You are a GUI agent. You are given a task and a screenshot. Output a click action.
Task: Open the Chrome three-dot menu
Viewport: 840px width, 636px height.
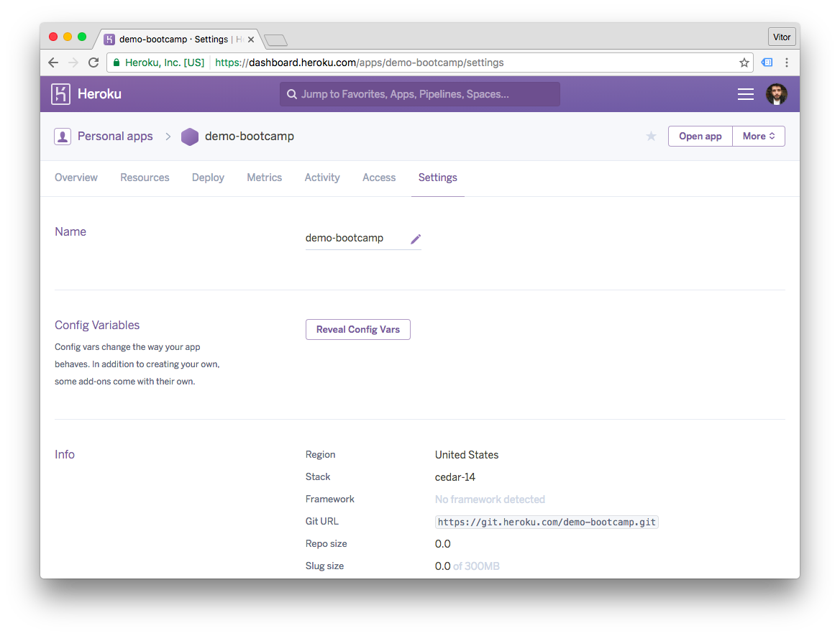coord(787,63)
